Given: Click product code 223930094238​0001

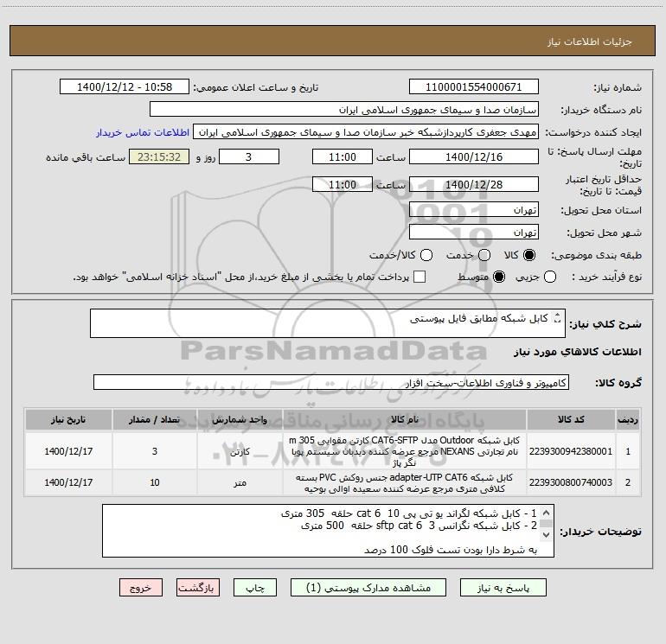Looking at the screenshot, I should 571,451.
